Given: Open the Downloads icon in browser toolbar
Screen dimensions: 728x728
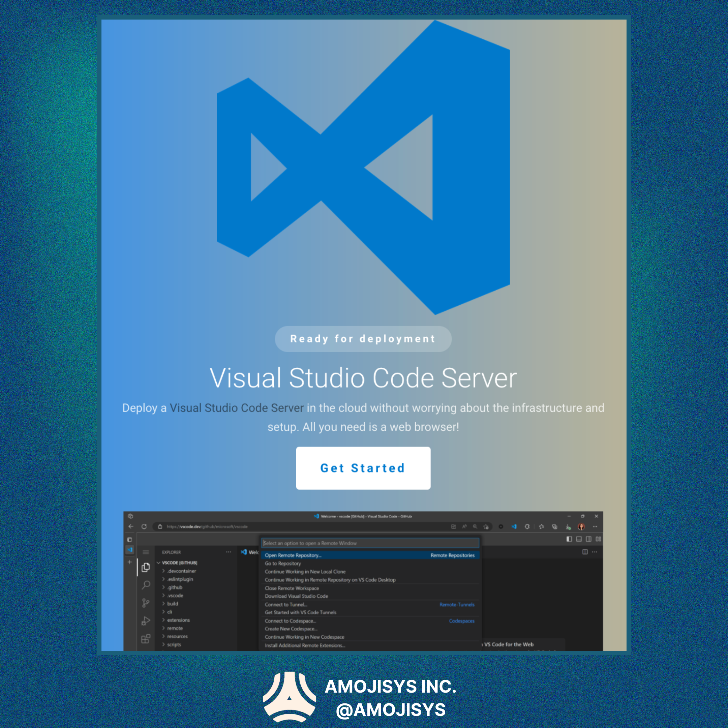Looking at the screenshot, I should (568, 527).
